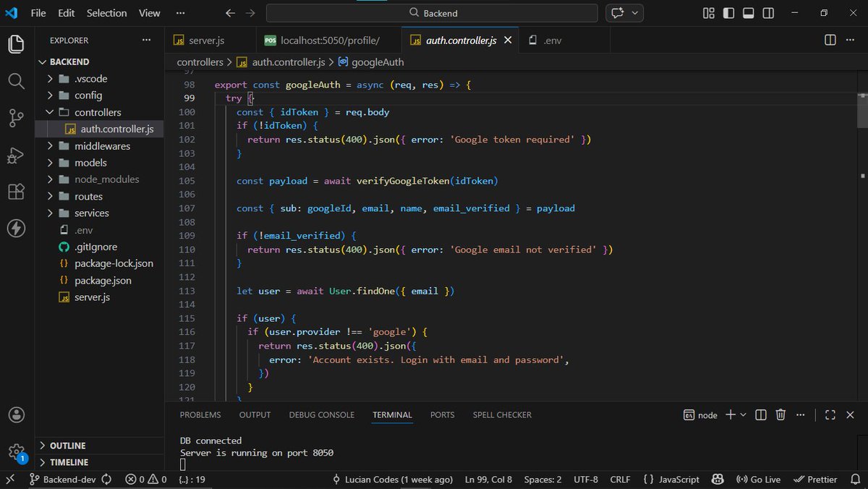Screen dimensions: 868x489
Task: Switch to the .env editor tab
Action: point(551,40)
